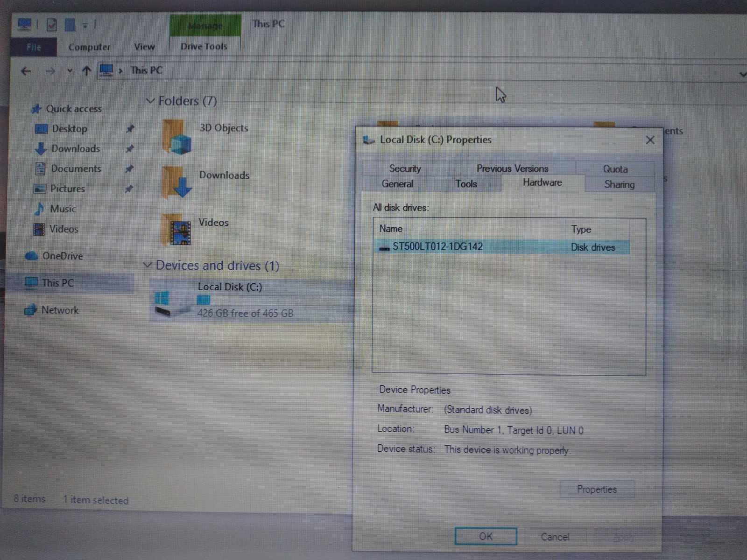Select the Hardware tab
This screenshot has height=560, width=747.
click(543, 182)
